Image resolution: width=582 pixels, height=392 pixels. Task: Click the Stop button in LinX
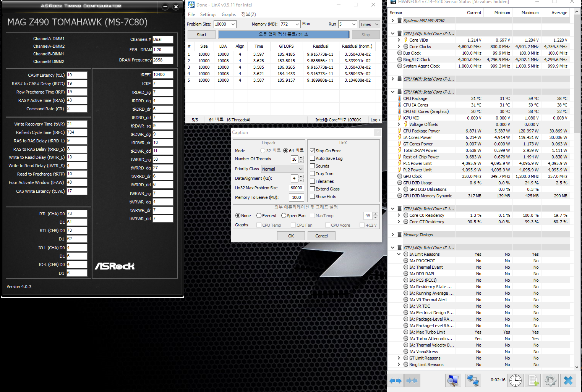pos(366,35)
